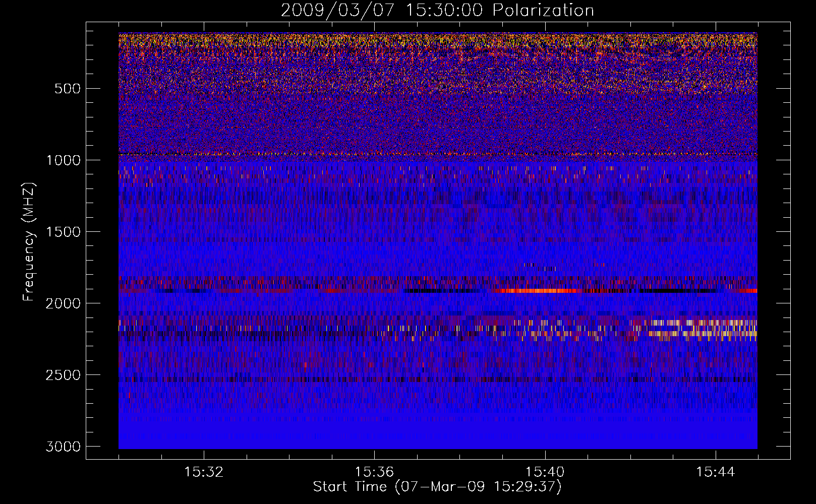The image size is (816, 504).
Task: Click the plot title '2009/03/07 15:30:00 Polarization'
Action: [437, 11]
